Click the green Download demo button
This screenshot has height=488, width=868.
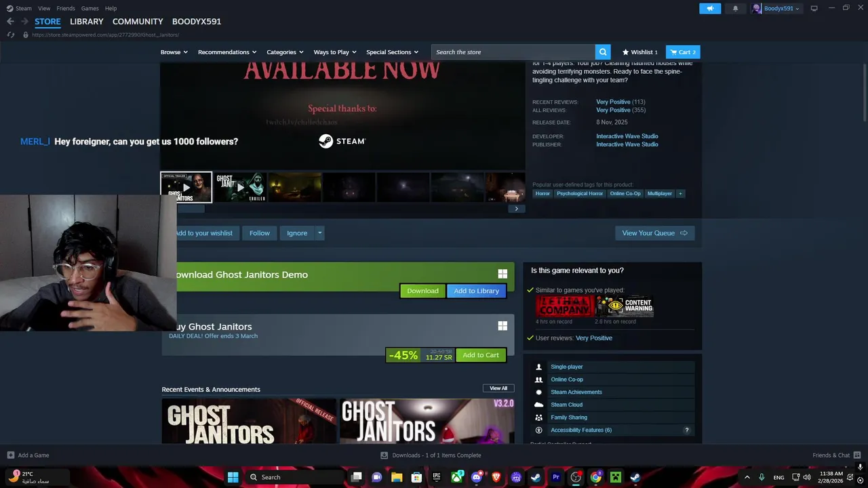pos(422,291)
